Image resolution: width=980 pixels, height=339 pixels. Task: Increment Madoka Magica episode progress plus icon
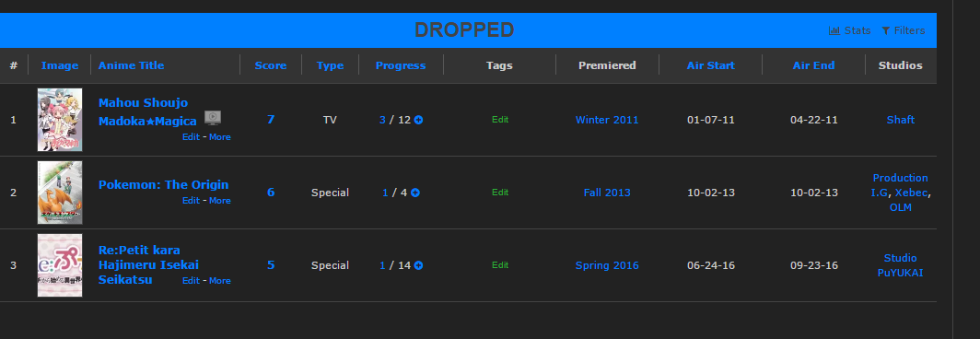[419, 120]
